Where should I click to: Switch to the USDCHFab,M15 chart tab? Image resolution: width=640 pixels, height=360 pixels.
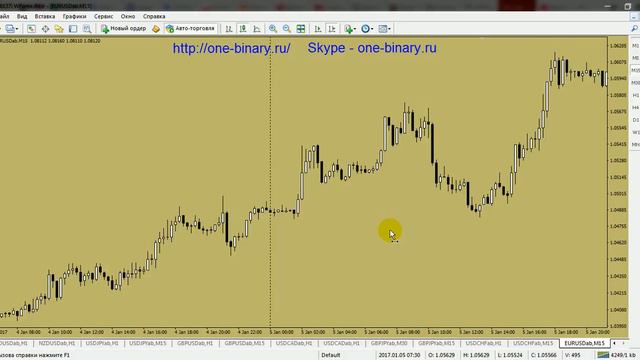pos(533,343)
